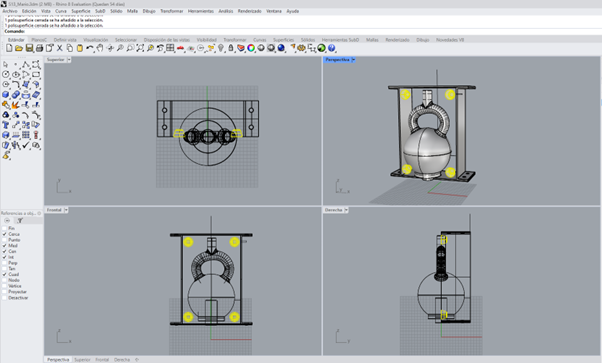Activate the Pan hand tool

click(x=100, y=48)
